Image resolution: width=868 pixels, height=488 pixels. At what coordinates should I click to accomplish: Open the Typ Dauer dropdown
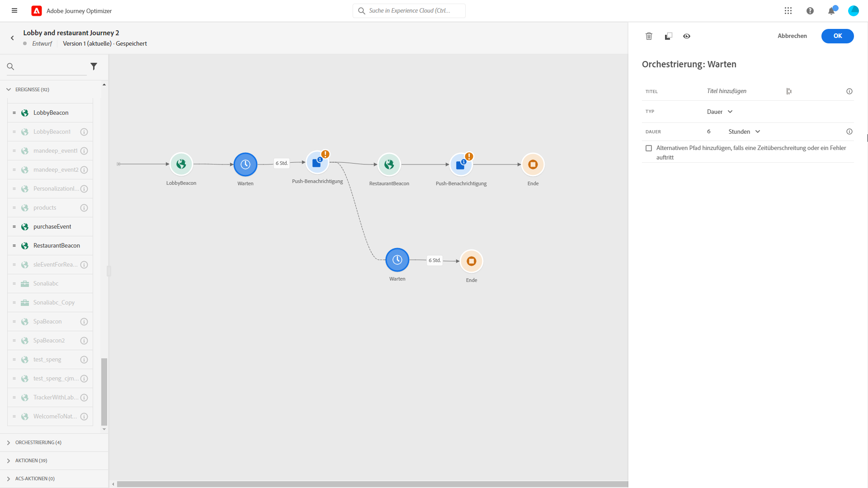point(719,112)
